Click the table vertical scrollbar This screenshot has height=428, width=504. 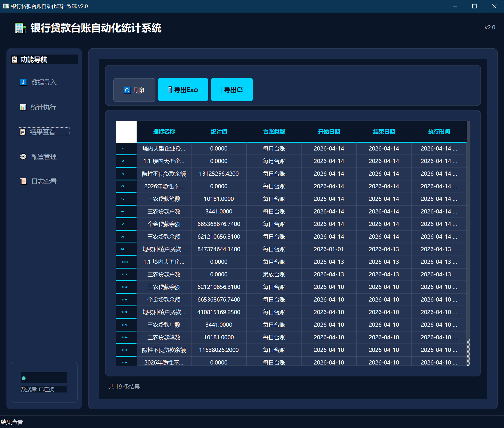[468, 229]
